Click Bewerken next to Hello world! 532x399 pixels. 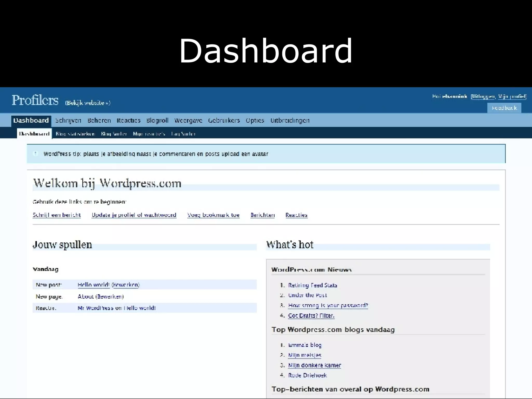pos(126,285)
